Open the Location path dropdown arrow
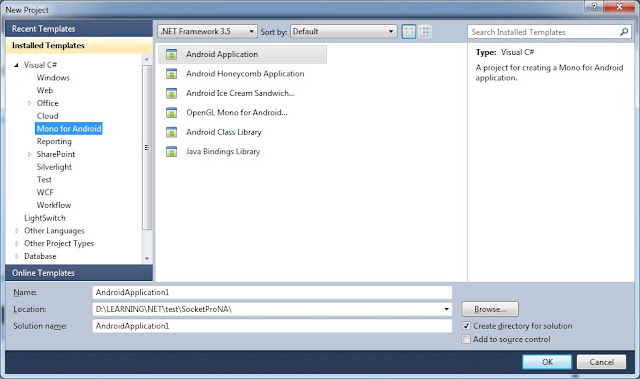 446,309
